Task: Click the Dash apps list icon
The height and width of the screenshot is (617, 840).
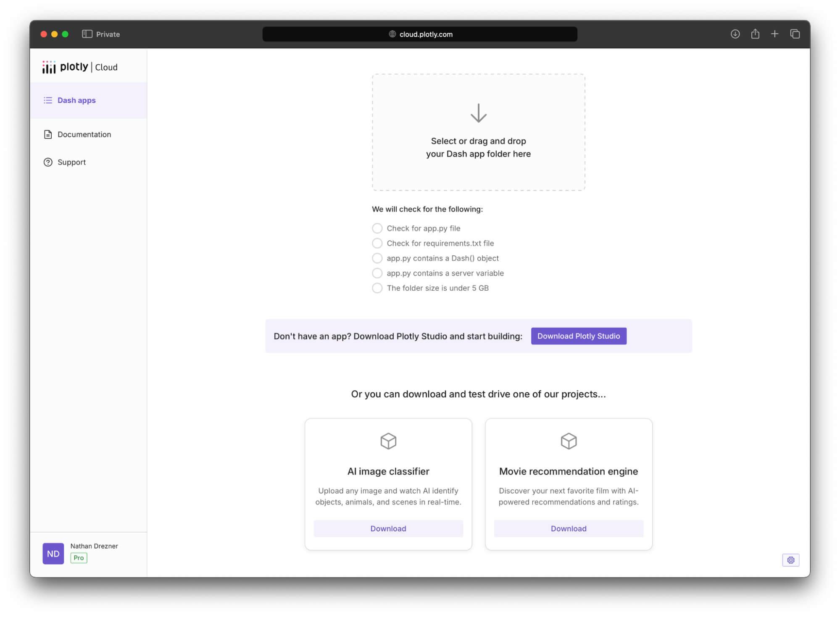Action: 48,100
